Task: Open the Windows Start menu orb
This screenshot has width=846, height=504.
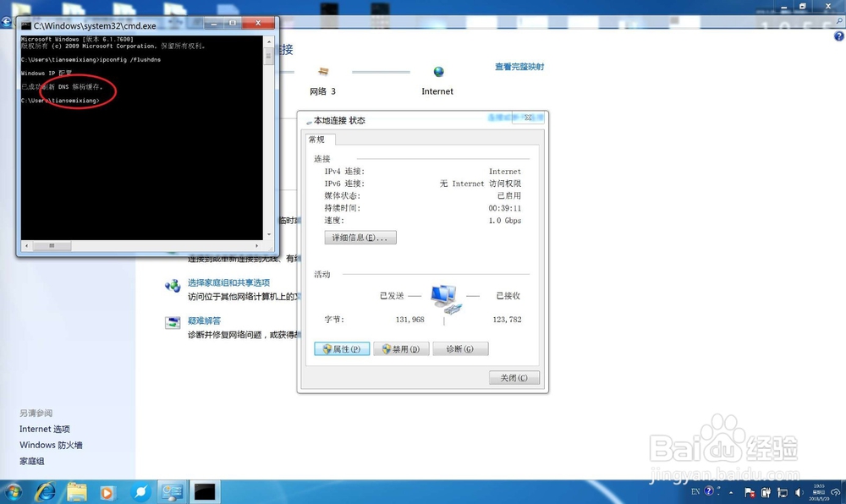Action: (x=13, y=491)
